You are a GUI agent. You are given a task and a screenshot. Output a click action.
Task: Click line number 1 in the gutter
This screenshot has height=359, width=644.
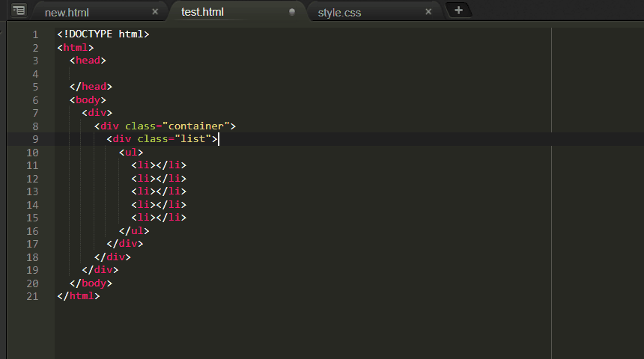tap(35, 34)
